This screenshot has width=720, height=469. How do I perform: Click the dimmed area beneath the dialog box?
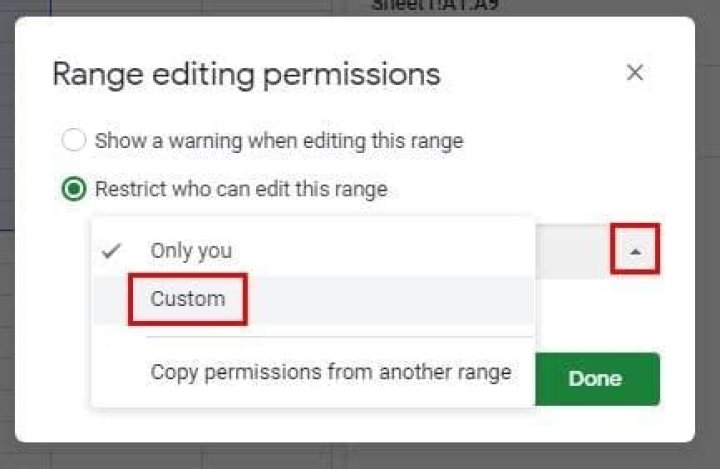click(x=360, y=456)
